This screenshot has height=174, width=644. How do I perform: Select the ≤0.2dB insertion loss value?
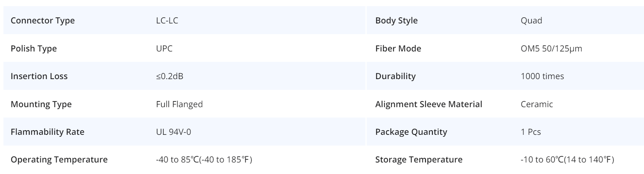[170, 76]
